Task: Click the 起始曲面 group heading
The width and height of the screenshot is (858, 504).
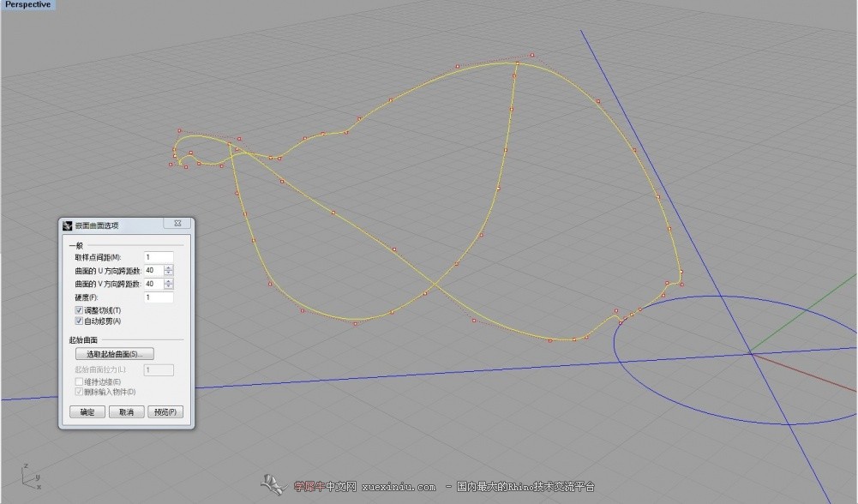Action: (x=83, y=339)
